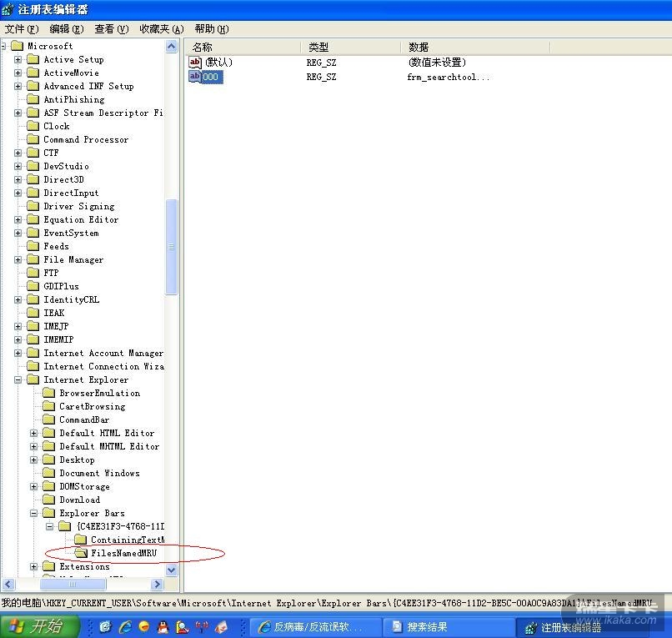Collapse the Internet Explorer key
This screenshot has width=672, height=638.
click(18, 380)
